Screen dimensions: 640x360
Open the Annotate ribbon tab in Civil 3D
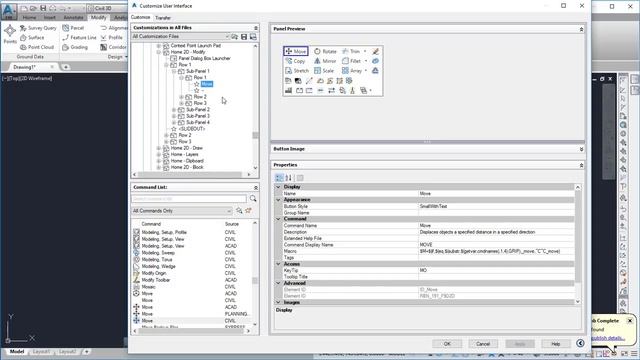point(73,18)
